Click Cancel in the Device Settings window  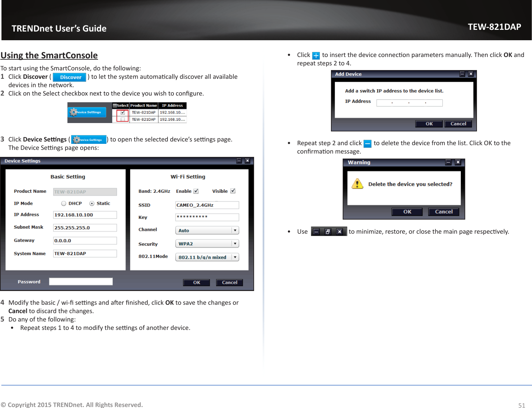tap(230, 283)
